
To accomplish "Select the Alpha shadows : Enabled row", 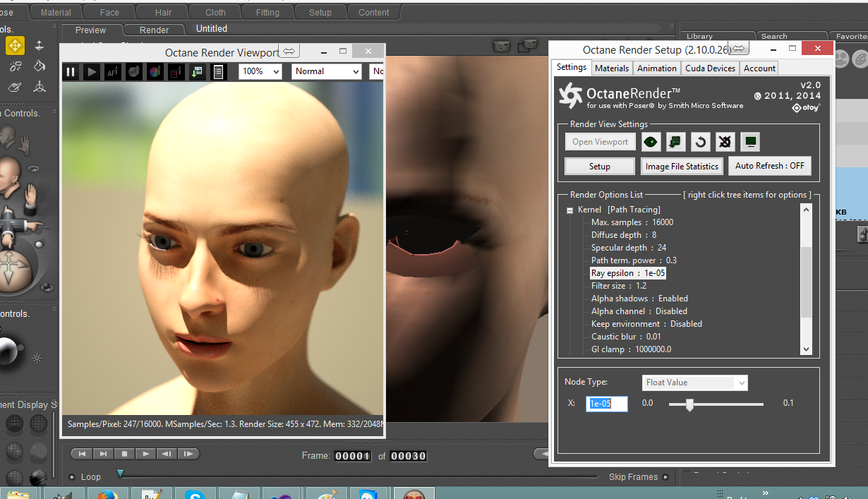I will [639, 299].
